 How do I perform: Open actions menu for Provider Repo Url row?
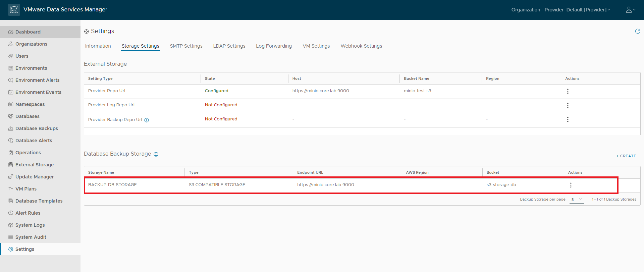pyautogui.click(x=568, y=91)
